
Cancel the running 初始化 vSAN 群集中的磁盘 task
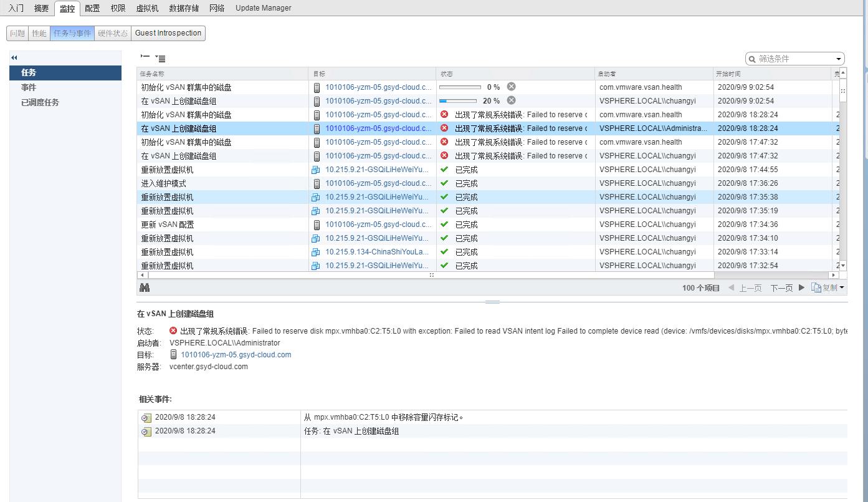(x=512, y=87)
